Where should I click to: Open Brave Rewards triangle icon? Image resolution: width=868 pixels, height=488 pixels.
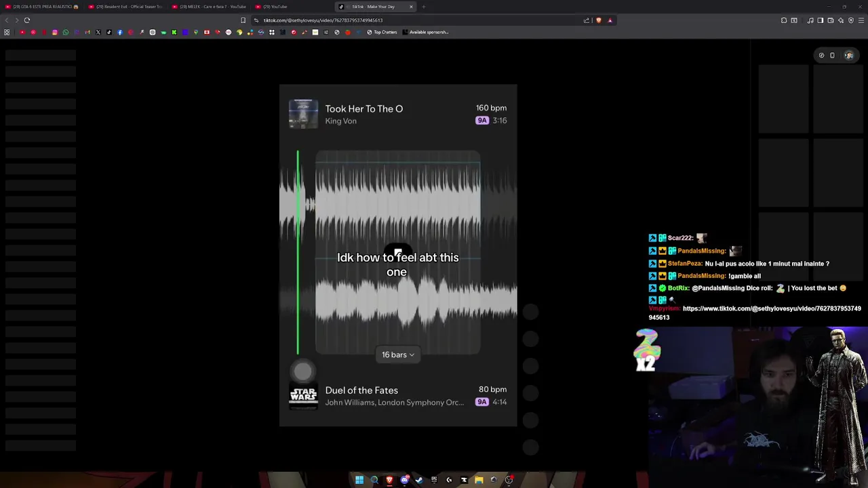(x=610, y=20)
